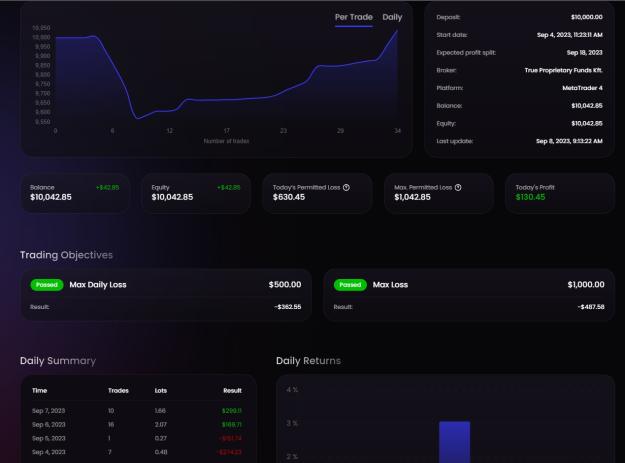Image resolution: width=625 pixels, height=463 pixels.
Task: Open the Max. Permitted Loss help icon
Action: click(458, 187)
